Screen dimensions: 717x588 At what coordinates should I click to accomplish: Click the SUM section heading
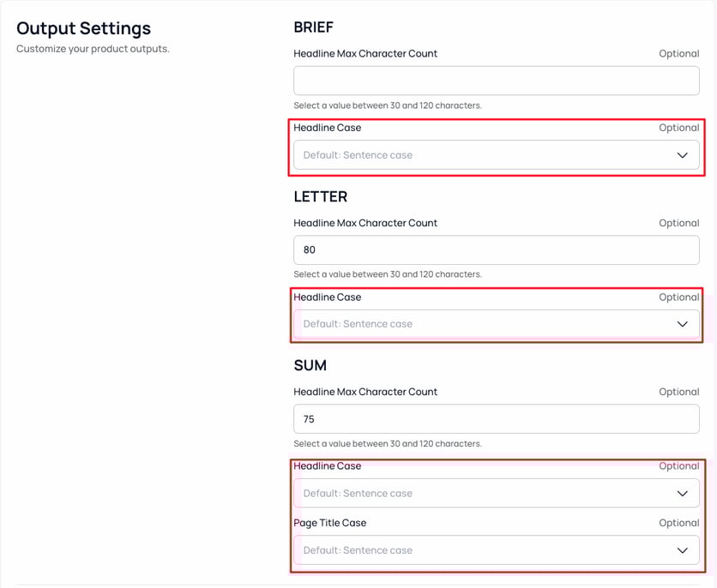click(x=310, y=365)
